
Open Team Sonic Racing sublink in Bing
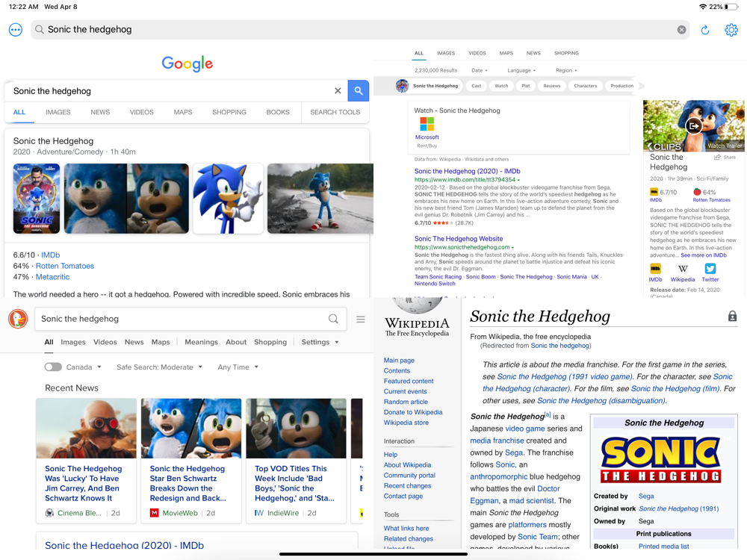tap(438, 277)
